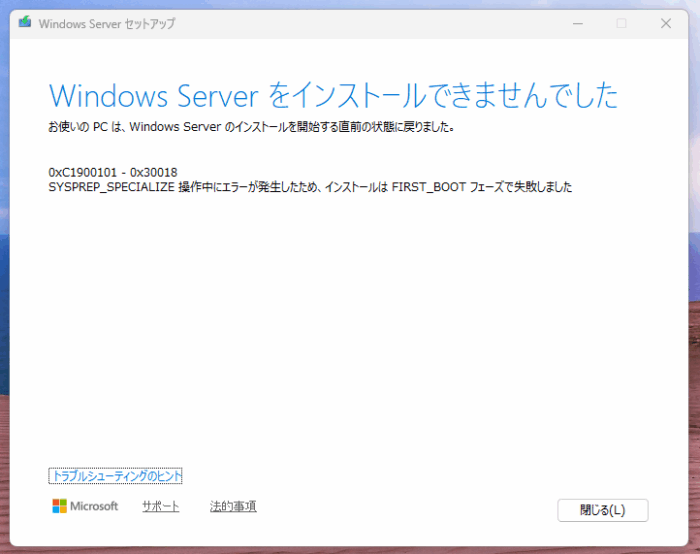Viewport: 700px width, 554px height.
Task: Click the SYSPREP_SPECIALIZE word in the error message
Action: click(x=111, y=186)
